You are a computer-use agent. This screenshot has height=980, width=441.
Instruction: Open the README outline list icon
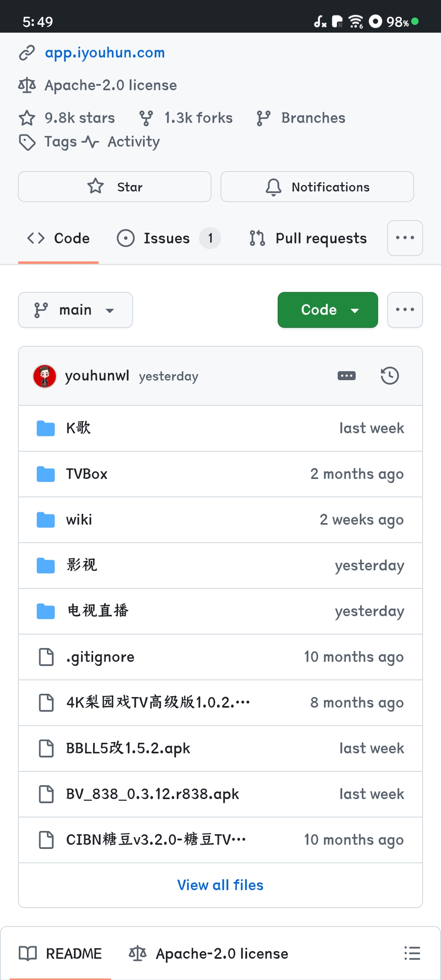412,953
